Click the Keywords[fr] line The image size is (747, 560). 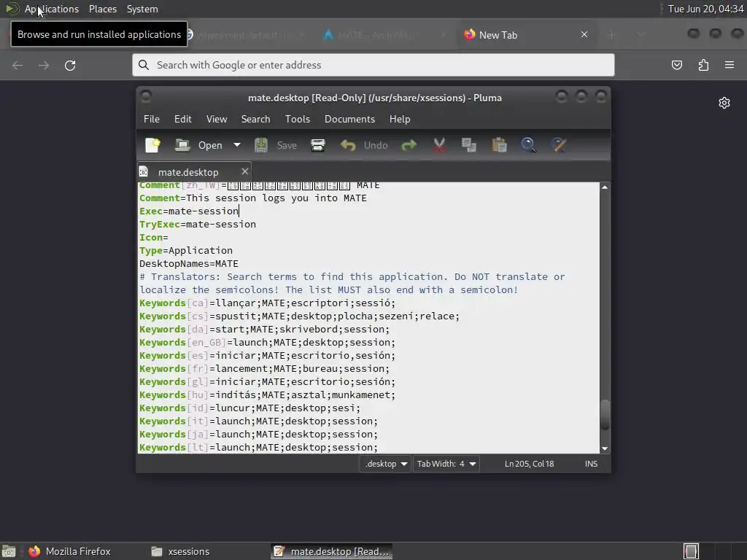pyautogui.click(x=264, y=368)
